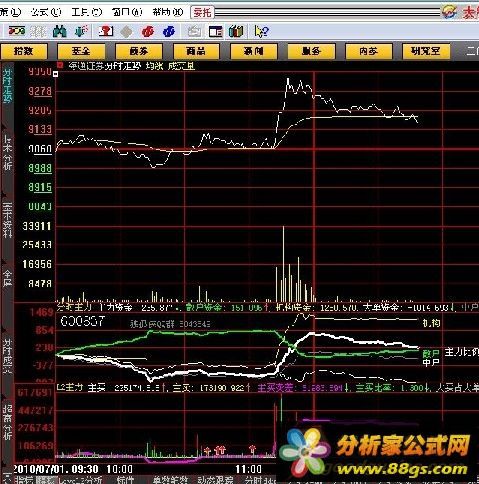
Task: Switch to the Level2分析 bottom tab
Action: 80,480
